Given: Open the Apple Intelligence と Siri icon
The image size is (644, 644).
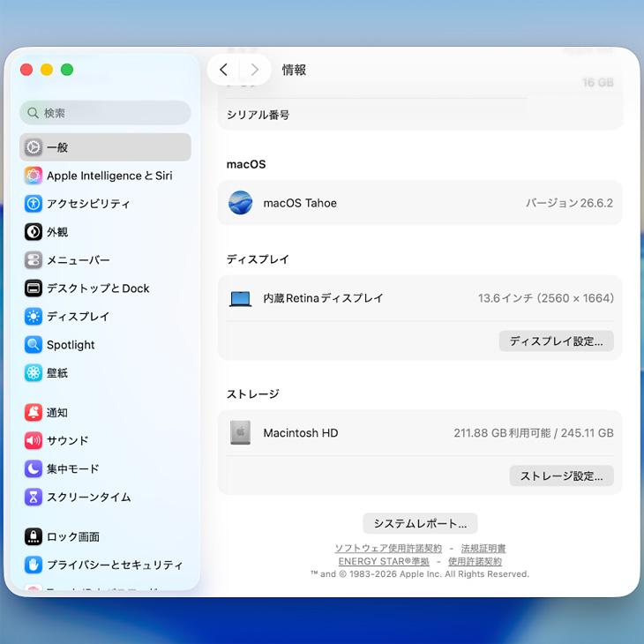Looking at the screenshot, I should point(34,176).
